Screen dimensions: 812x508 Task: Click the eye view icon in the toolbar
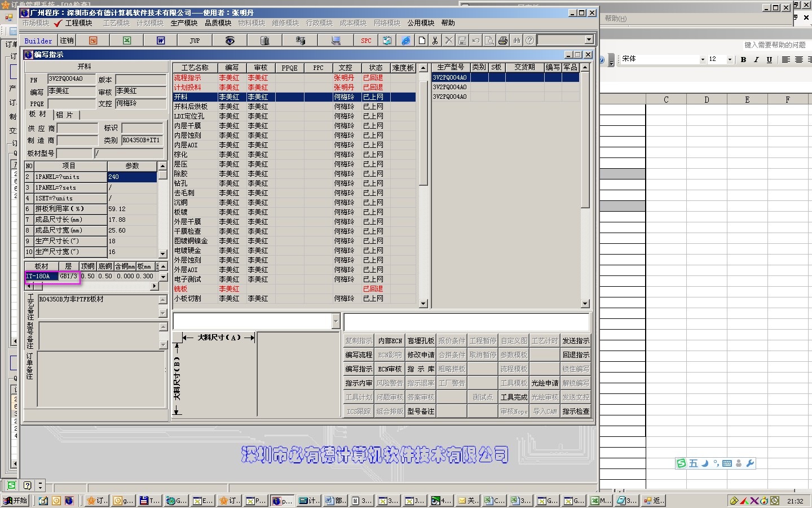[x=230, y=41]
